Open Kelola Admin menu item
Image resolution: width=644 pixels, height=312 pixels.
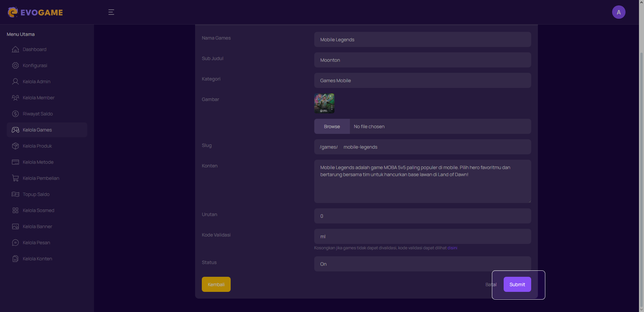point(47,82)
